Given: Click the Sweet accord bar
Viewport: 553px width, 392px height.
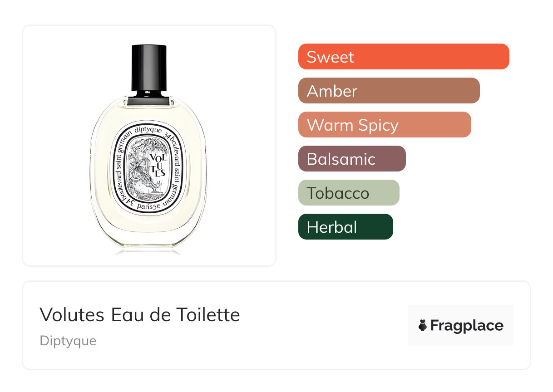Looking at the screenshot, I should click(x=404, y=57).
